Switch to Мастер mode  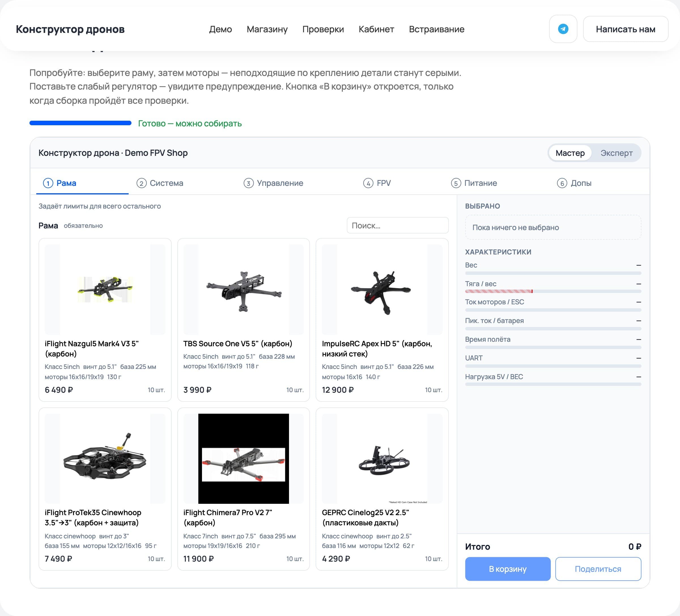click(x=570, y=153)
